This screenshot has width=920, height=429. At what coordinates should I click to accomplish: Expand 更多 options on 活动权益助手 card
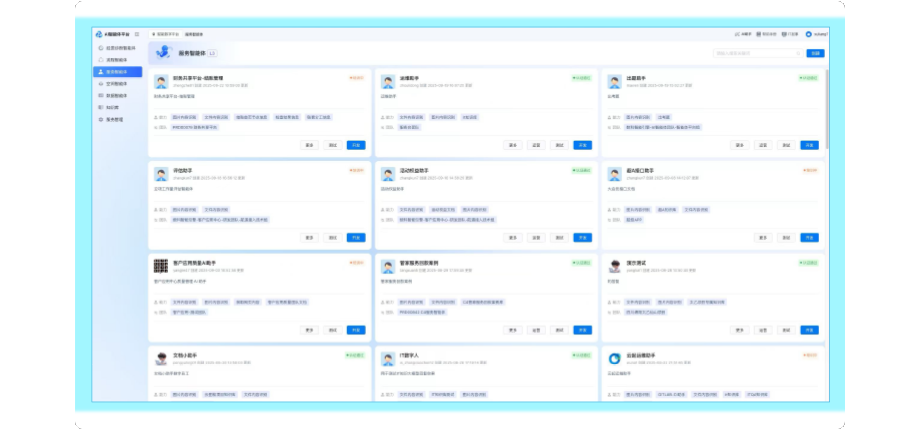[513, 237]
